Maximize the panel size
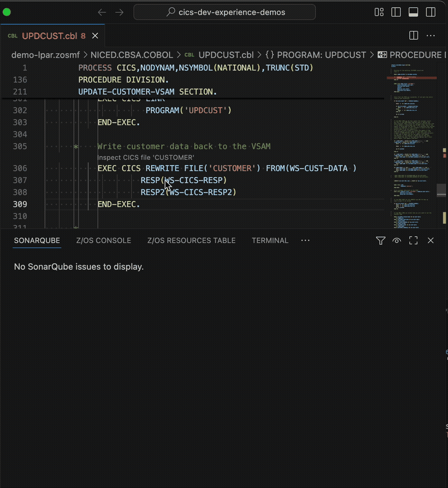Image resolution: width=448 pixels, height=488 pixels. [413, 240]
